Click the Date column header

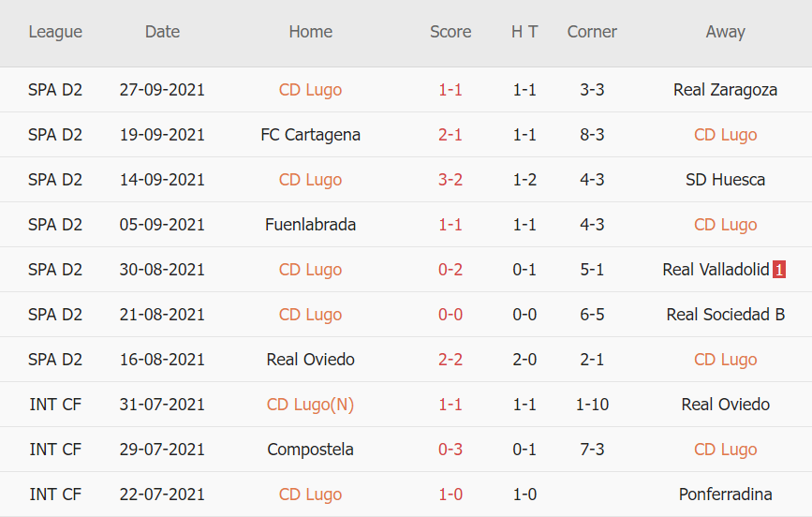(x=162, y=32)
